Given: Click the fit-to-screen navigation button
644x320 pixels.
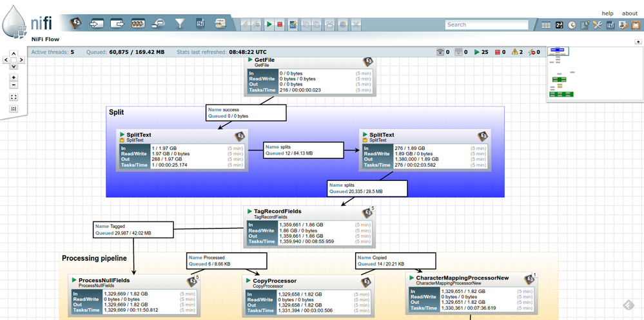Looking at the screenshot, I should 14,97.
